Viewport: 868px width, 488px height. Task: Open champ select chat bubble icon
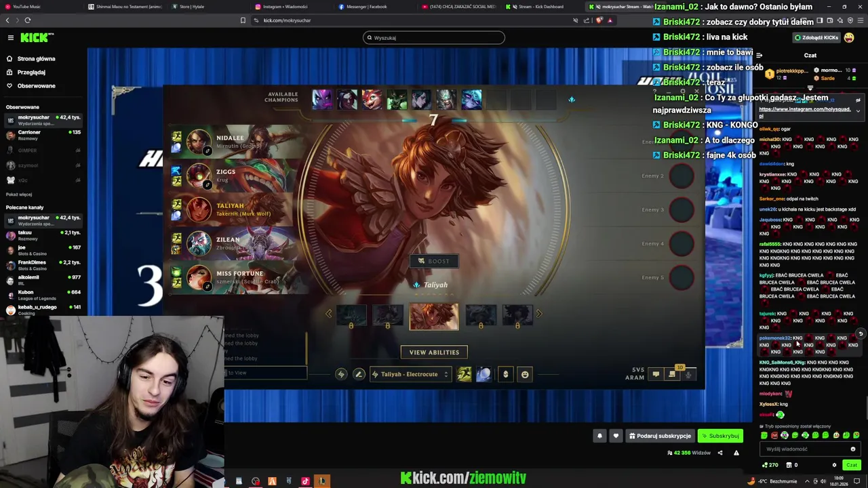click(656, 374)
